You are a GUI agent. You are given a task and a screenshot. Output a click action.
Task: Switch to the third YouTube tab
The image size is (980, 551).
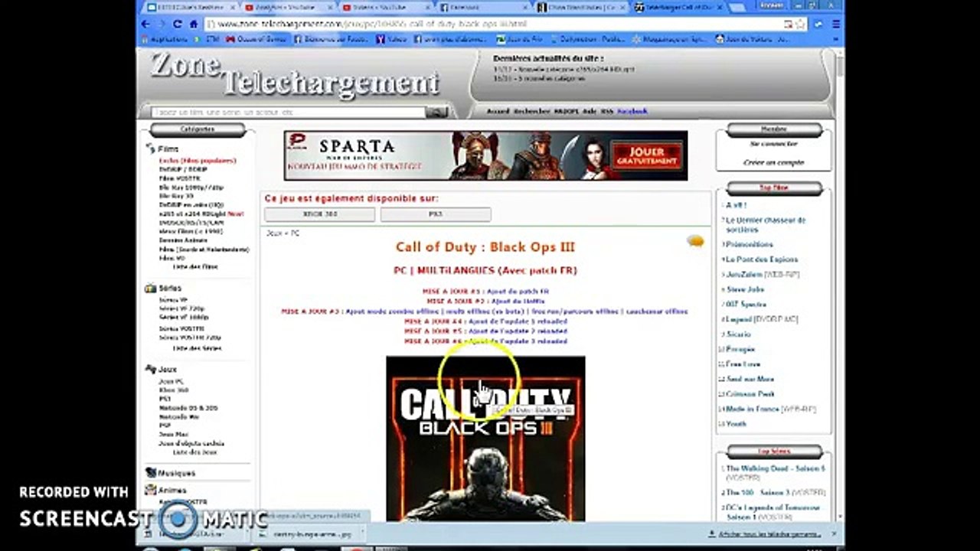387,8
